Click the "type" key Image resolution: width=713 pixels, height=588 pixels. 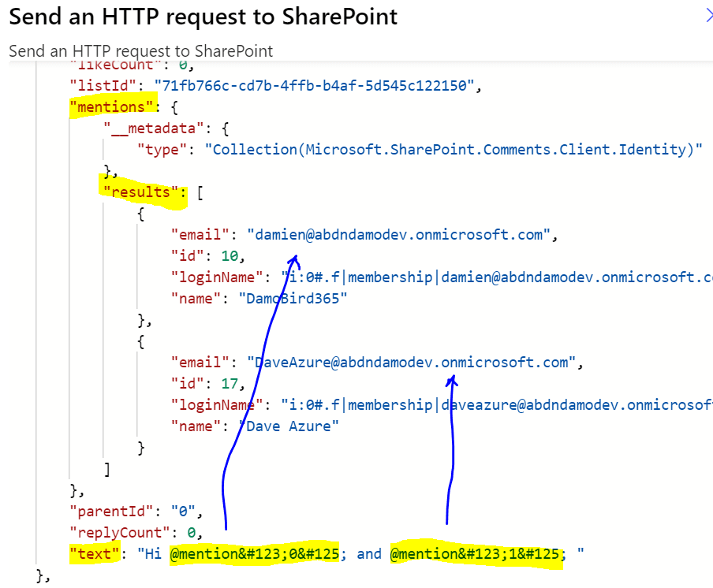(162, 149)
